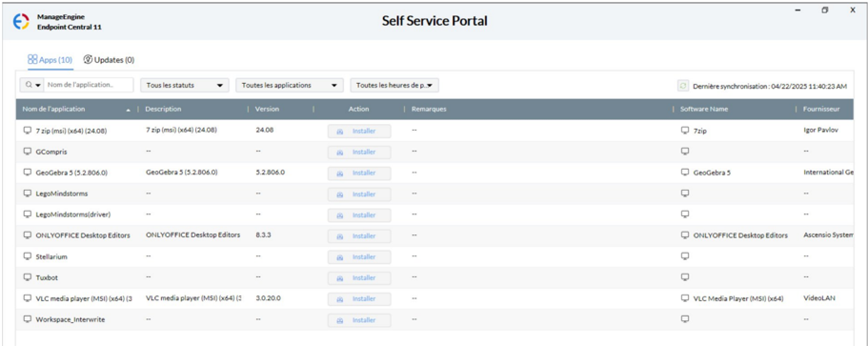Click the Workspace_Interwrite application name
868x346 pixels.
pyautogui.click(x=71, y=319)
